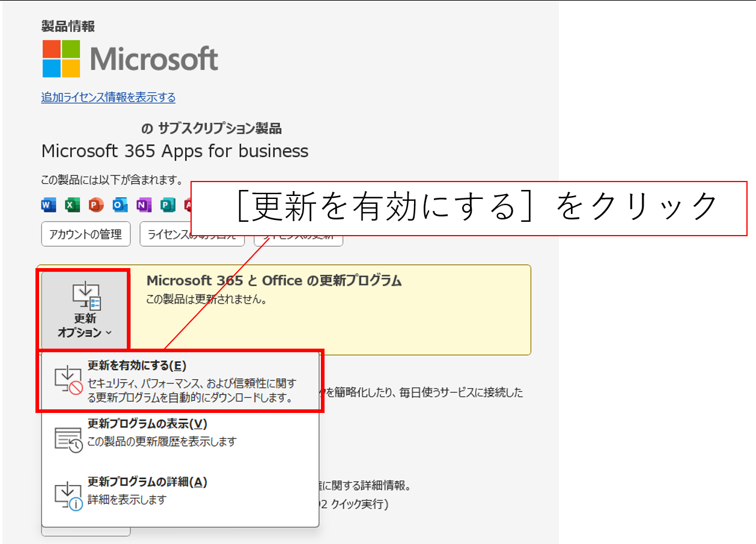
Task: Click the Microsoft four-color logo
Action: pyautogui.click(x=61, y=59)
